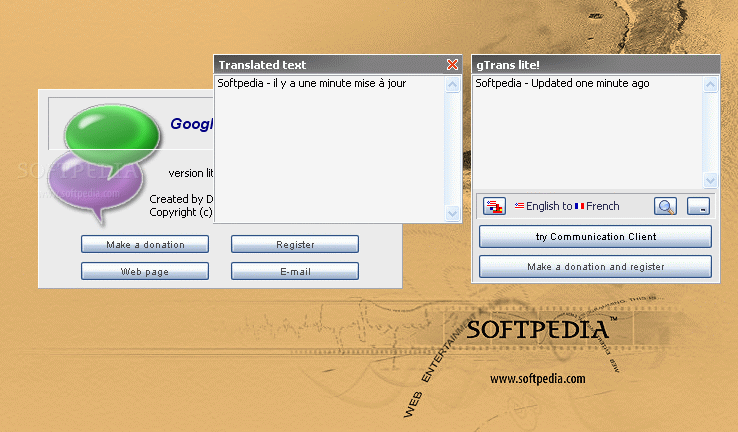Click the magnifier translate icon

[x=665, y=206]
